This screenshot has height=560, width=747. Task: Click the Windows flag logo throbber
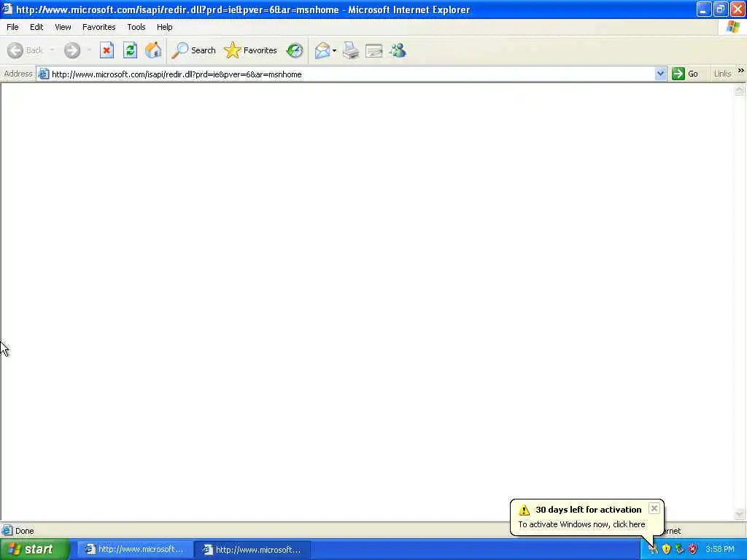click(x=732, y=27)
